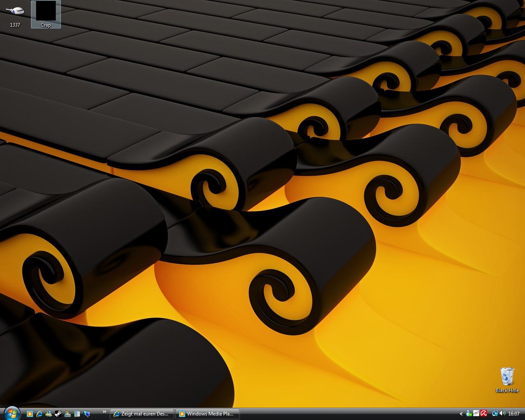Image resolution: width=525 pixels, height=420 pixels.
Task: Open Avira AntiVir red umbrella tray icon
Action: pyautogui.click(x=484, y=413)
